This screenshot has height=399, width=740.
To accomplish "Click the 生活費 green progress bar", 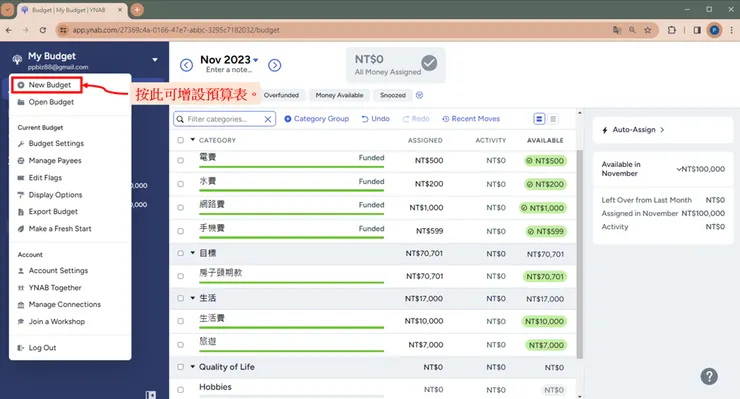I will click(x=291, y=328).
